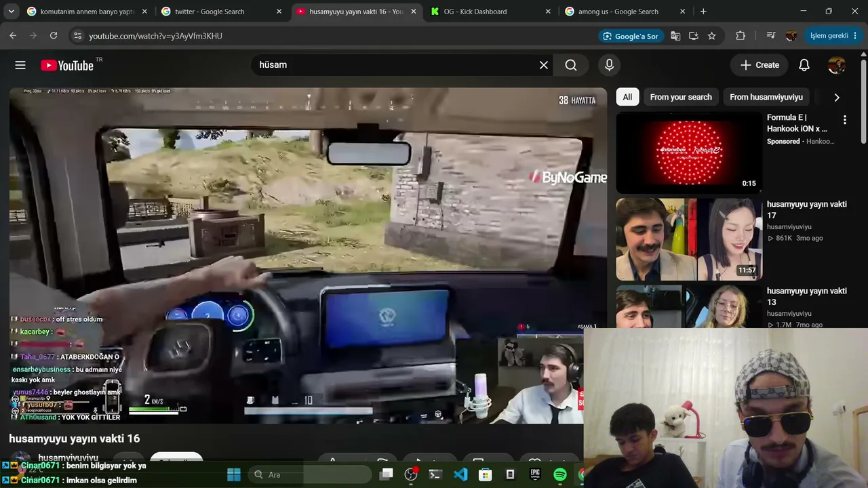Open the yayın vakti 17 video thumbnail

click(x=689, y=239)
